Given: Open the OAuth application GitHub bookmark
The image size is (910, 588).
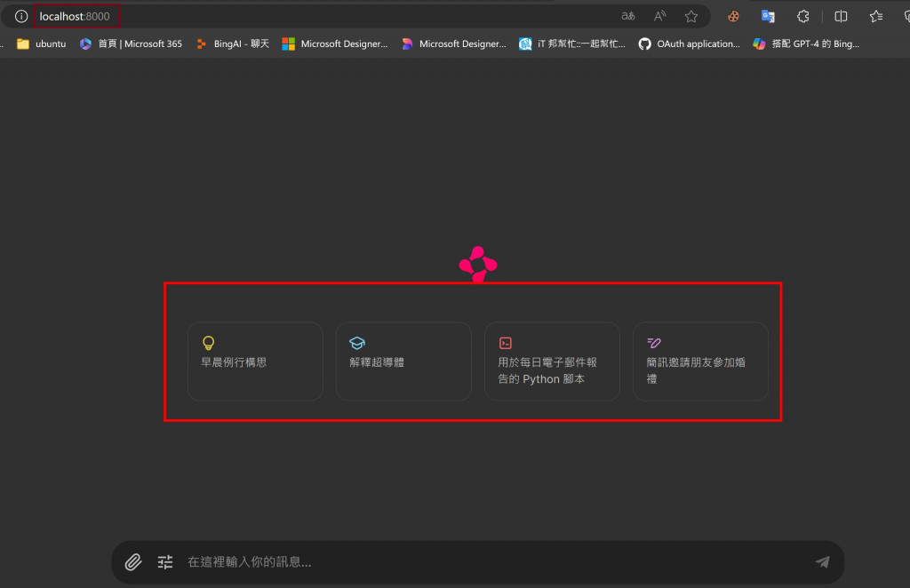Looking at the screenshot, I should [689, 44].
